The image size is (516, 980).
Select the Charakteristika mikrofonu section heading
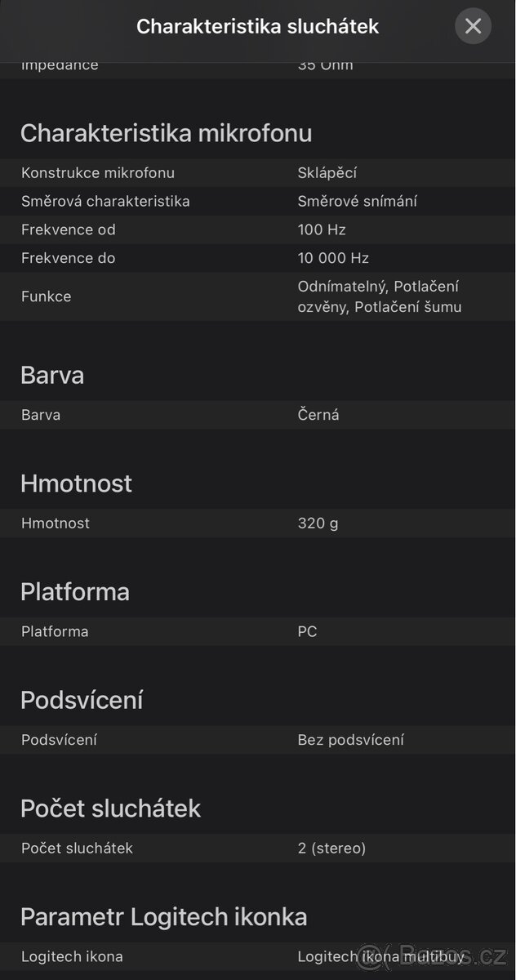click(166, 133)
